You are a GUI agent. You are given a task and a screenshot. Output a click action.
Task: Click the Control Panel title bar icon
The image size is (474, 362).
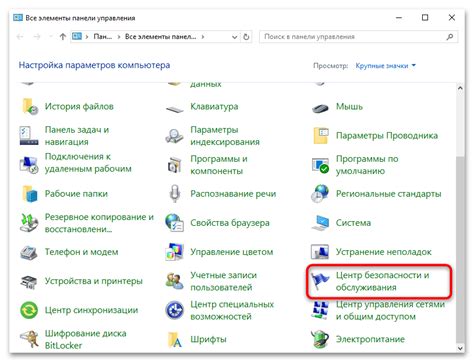click(x=18, y=18)
